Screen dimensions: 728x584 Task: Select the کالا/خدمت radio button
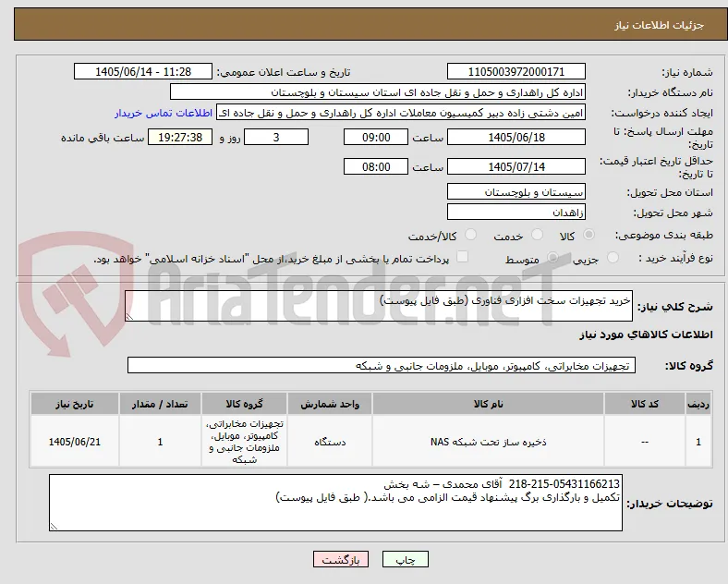click(x=471, y=235)
